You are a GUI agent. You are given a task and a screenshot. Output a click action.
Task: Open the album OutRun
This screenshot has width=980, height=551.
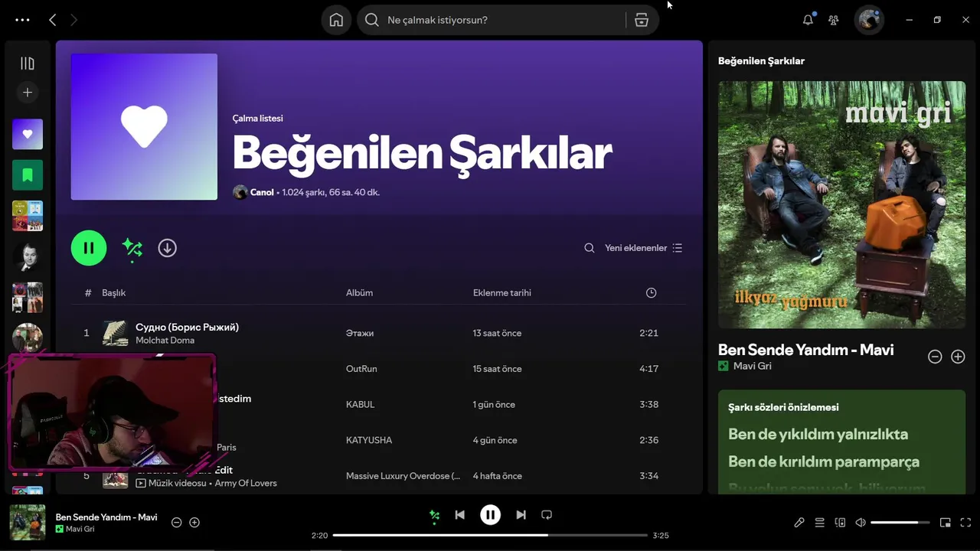tap(361, 369)
